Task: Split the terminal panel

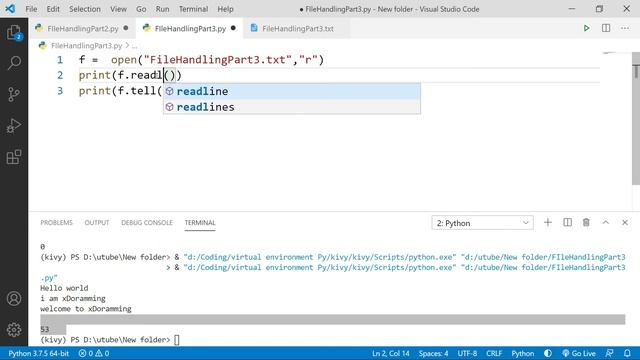Action: click(x=567, y=222)
